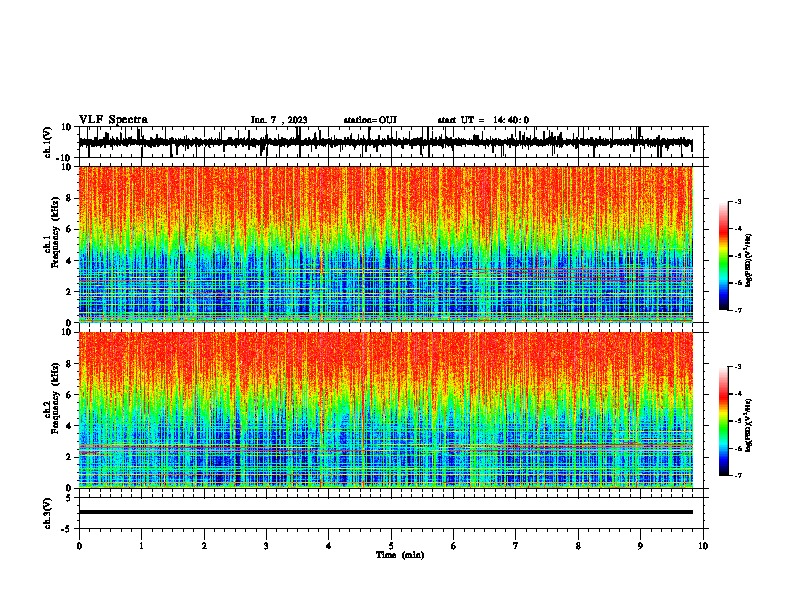The height and width of the screenshot is (612, 792).
Task: Click the "ch.1(V)" waveform axis label
Action: click(x=49, y=142)
